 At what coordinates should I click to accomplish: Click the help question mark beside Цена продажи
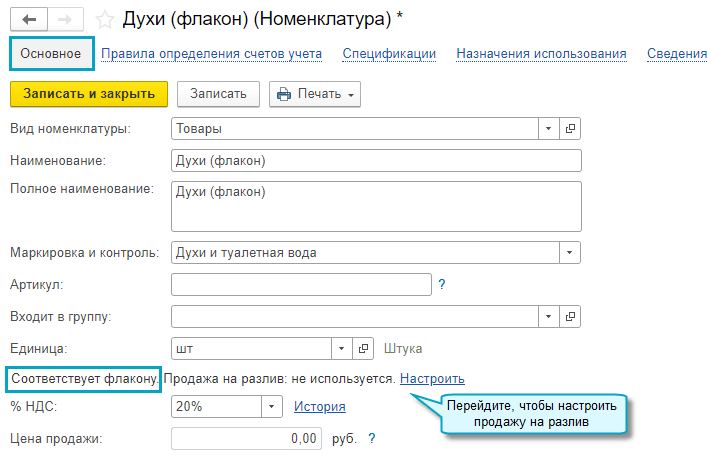point(372,438)
